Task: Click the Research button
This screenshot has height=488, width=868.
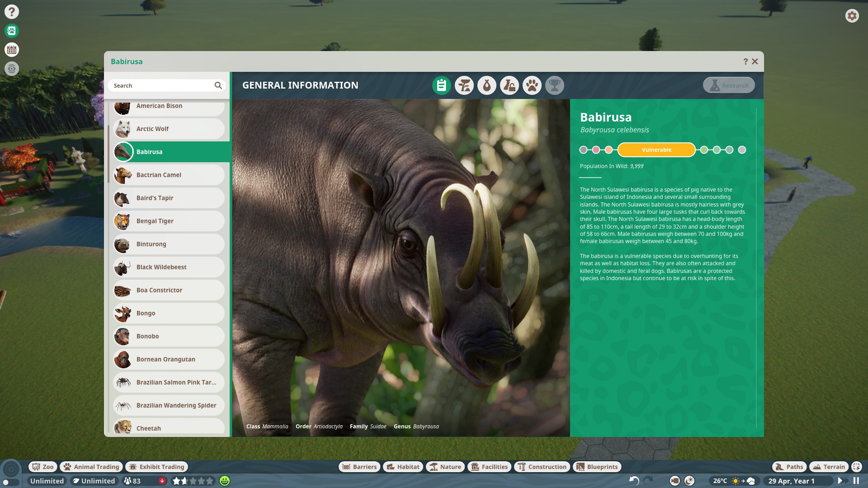Action: tap(729, 85)
